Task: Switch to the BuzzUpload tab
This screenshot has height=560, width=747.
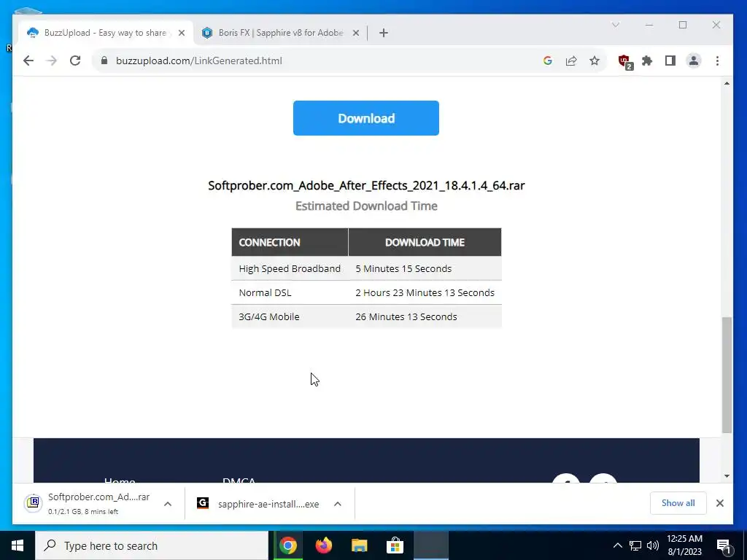Action: click(105, 32)
